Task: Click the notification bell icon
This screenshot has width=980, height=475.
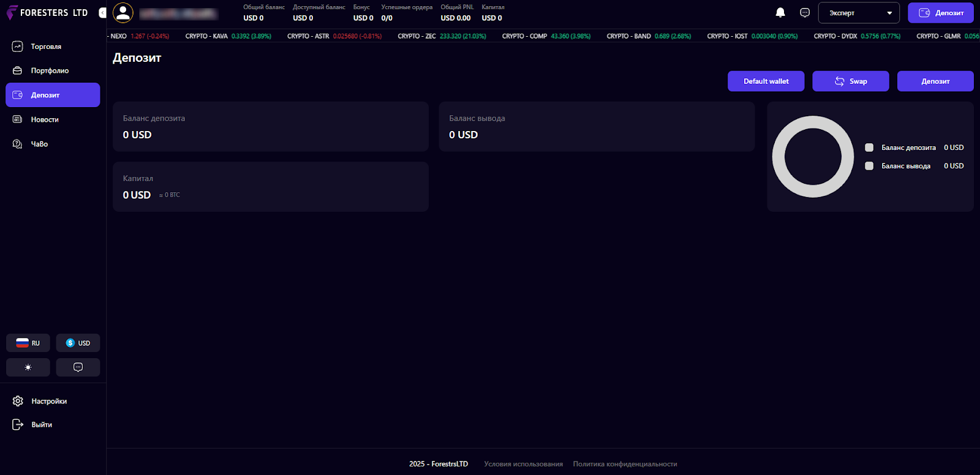Action: [780, 13]
